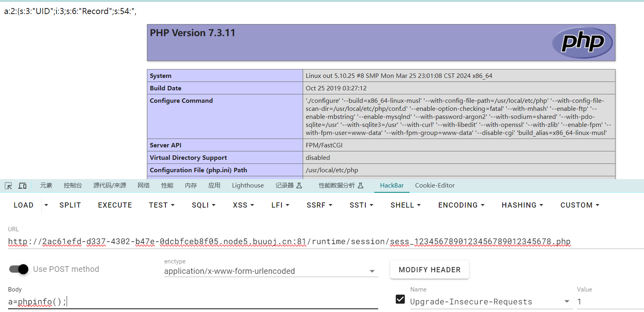Image resolution: width=644 pixels, height=312 pixels.
Task: Open the Lighthouse tab
Action: tap(248, 186)
